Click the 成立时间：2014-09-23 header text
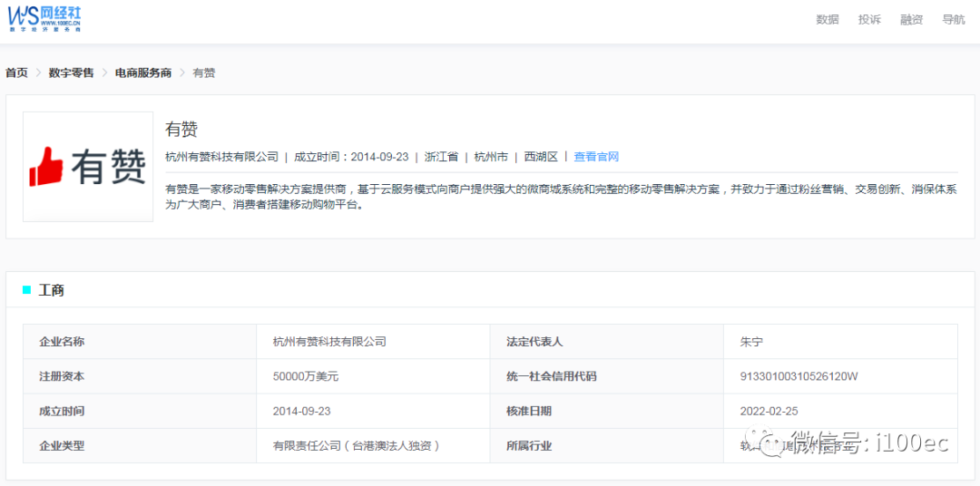Screen dimensions: 980x486 coord(351,157)
